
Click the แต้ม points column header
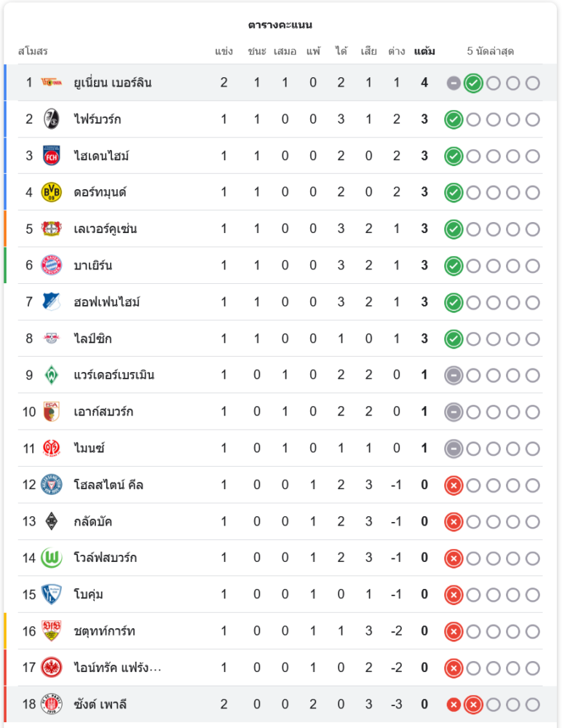(x=424, y=52)
